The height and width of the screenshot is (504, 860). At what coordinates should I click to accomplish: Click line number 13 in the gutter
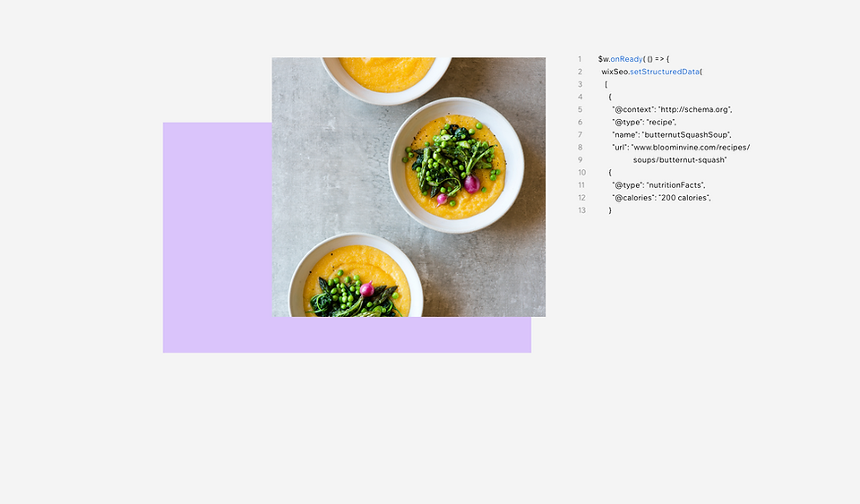click(582, 210)
